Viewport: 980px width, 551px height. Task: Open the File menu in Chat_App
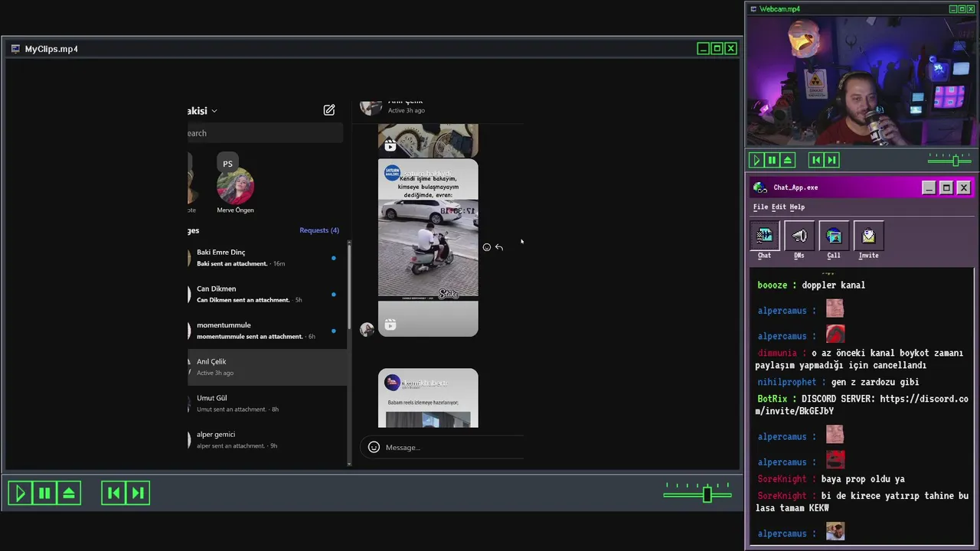pyautogui.click(x=760, y=207)
